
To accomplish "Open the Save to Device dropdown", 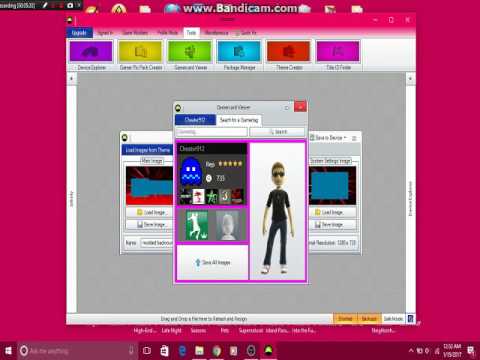I will pyautogui.click(x=328, y=138).
